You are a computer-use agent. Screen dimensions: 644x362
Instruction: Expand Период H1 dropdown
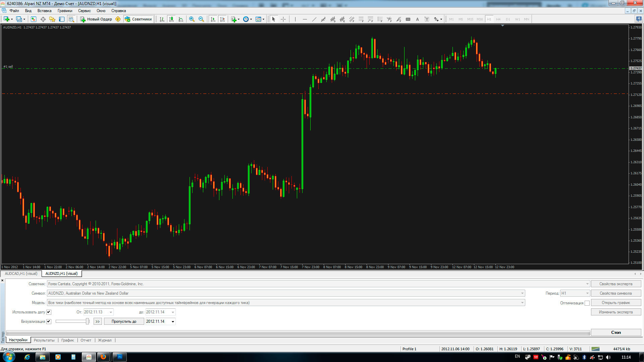587,293
